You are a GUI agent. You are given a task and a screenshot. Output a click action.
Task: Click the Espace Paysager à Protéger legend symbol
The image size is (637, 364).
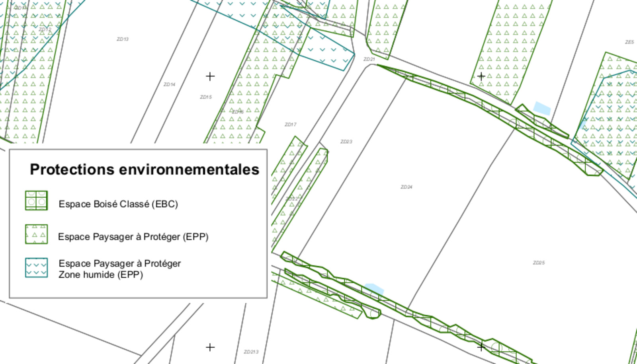(x=36, y=234)
